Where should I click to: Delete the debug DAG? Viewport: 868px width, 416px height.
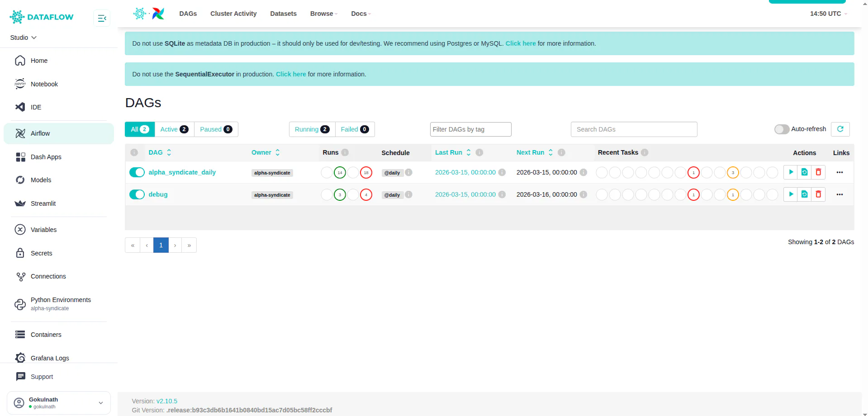(818, 194)
